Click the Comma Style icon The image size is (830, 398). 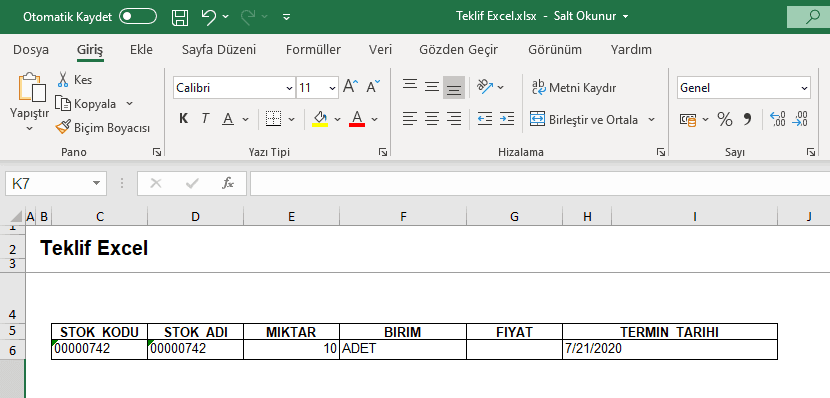pyautogui.click(x=747, y=120)
